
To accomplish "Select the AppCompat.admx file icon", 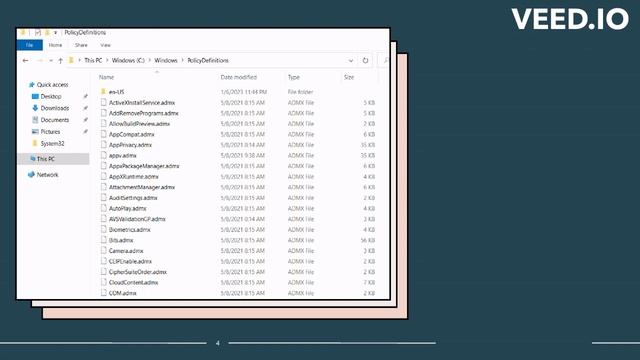I will pyautogui.click(x=104, y=134).
